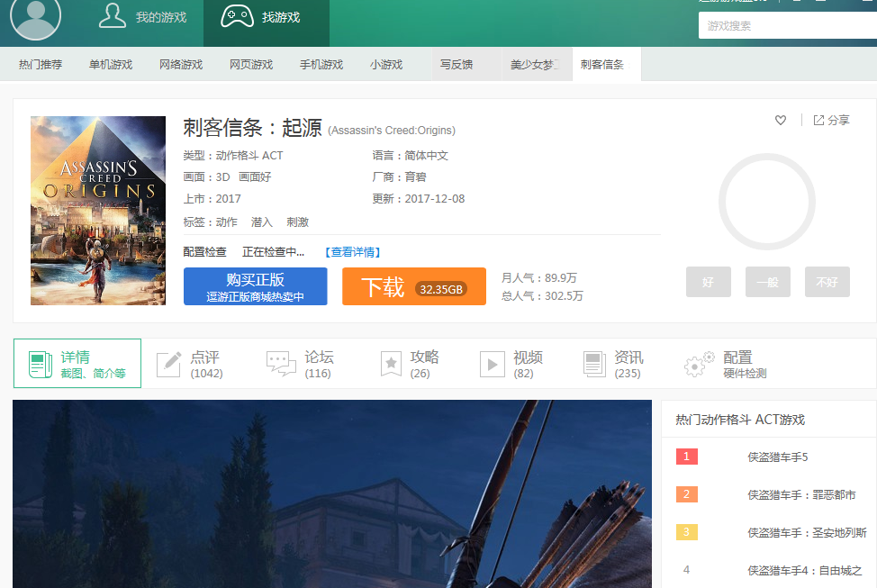Click the game screenshot image
The image size is (877, 588).
(x=332, y=493)
